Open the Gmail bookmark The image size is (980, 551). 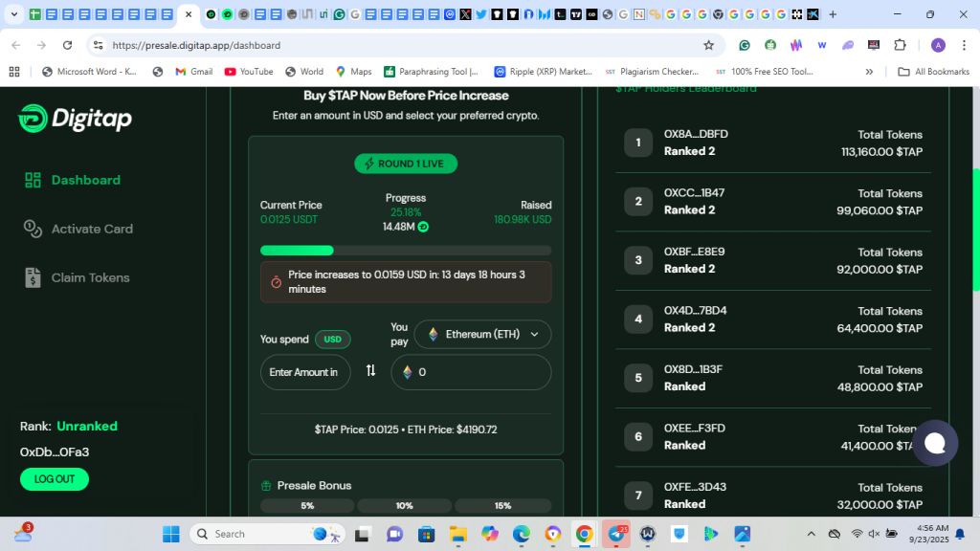[x=193, y=72]
